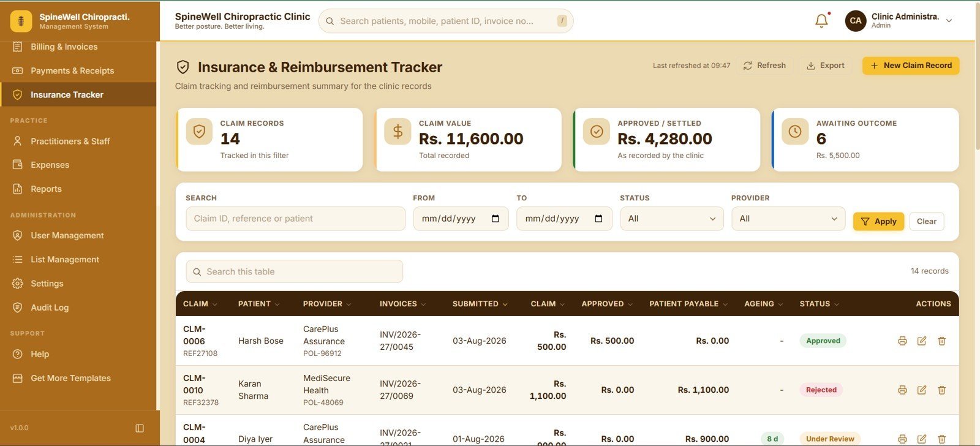980x446 pixels.
Task: Open the Provider filter dropdown
Action: click(x=788, y=219)
